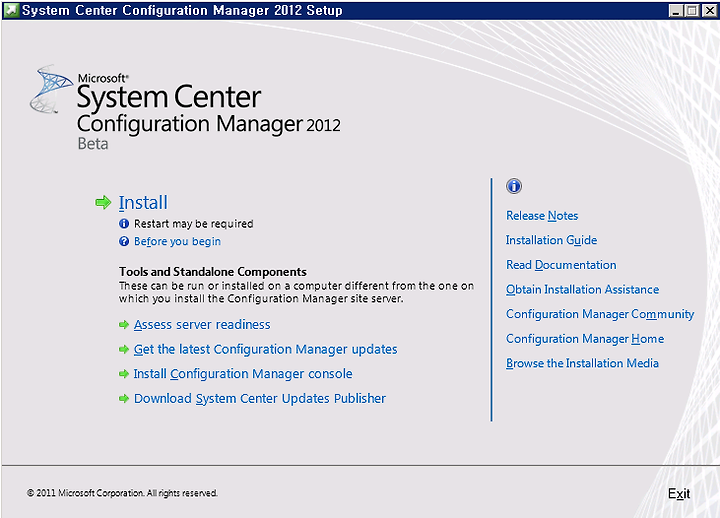Open Install Configuration Manager console

coord(243,374)
